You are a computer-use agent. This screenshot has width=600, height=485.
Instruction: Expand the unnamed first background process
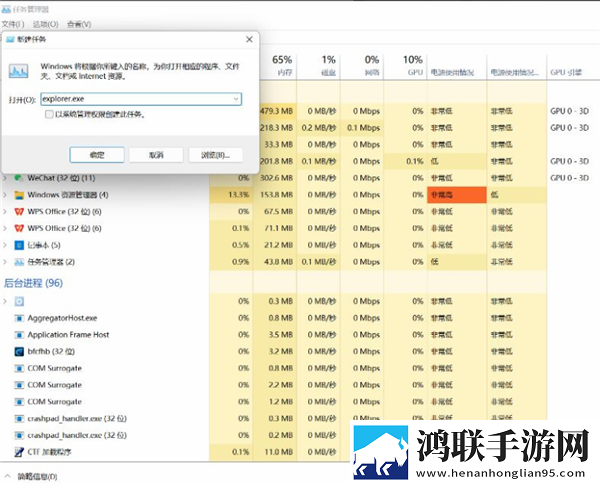[5, 302]
